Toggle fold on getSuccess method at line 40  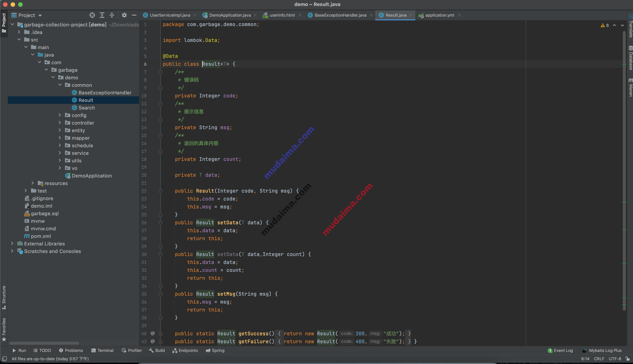tap(161, 333)
